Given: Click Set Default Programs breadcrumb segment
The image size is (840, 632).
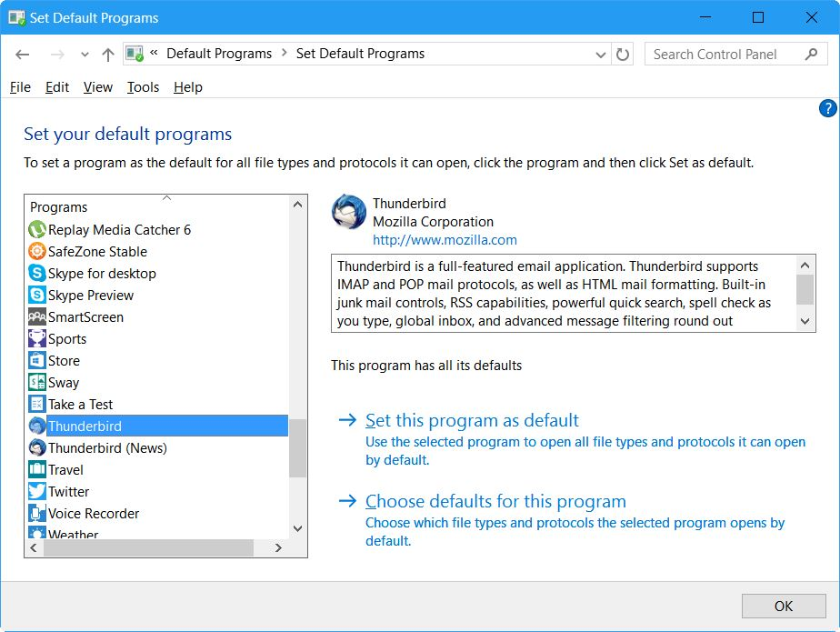Looking at the screenshot, I should [x=360, y=54].
